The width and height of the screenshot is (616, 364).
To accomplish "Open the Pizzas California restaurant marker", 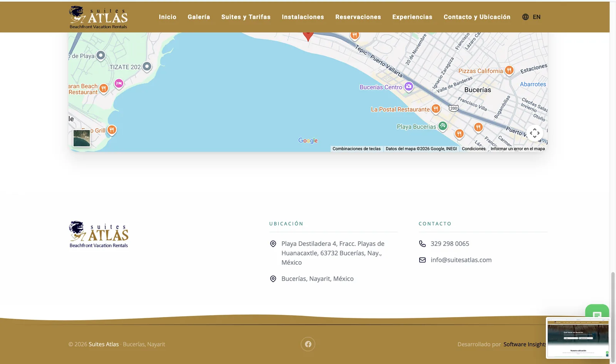I will (x=509, y=70).
